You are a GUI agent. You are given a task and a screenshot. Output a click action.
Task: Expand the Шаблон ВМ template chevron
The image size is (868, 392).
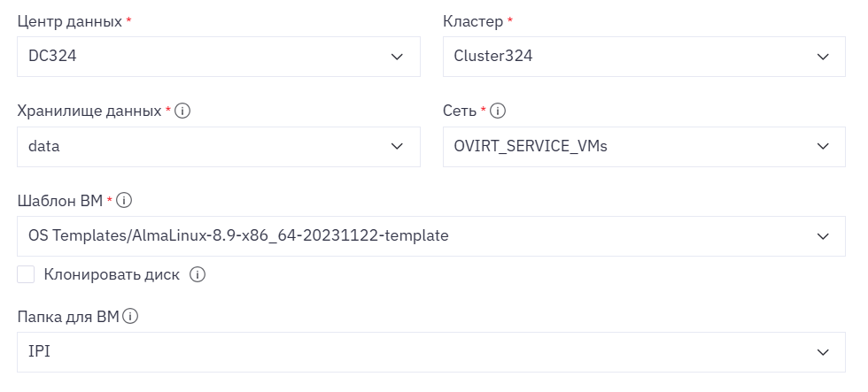pos(823,236)
